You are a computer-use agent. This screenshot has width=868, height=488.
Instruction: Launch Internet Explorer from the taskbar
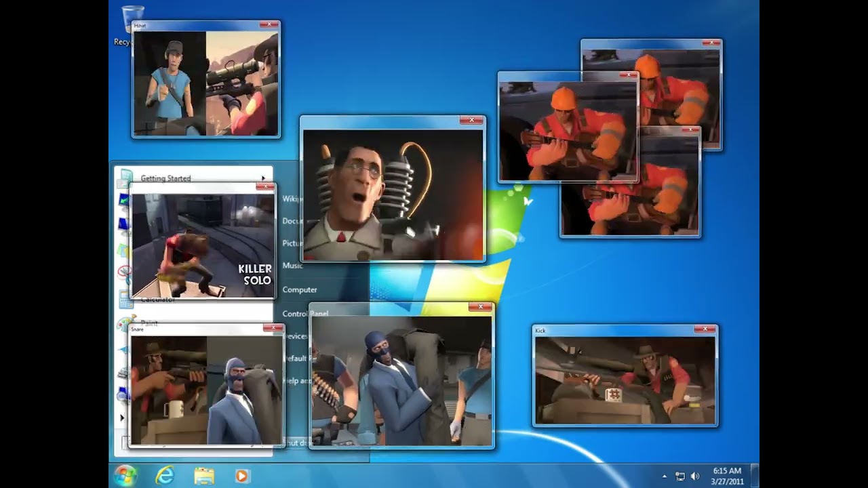[x=165, y=476]
